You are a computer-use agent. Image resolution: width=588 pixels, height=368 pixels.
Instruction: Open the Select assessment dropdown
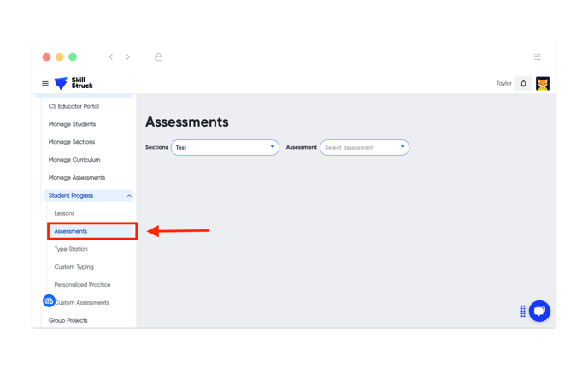coord(364,147)
